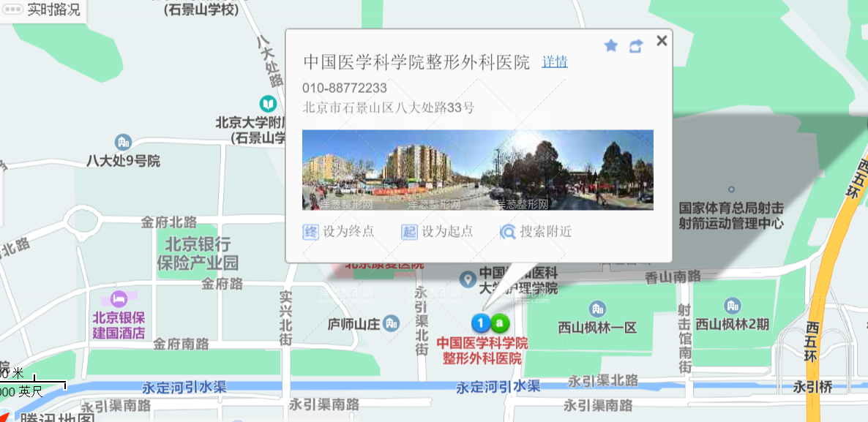This screenshot has width=868, height=422.
Task: Click the star favorite icon in popup
Action: click(610, 46)
